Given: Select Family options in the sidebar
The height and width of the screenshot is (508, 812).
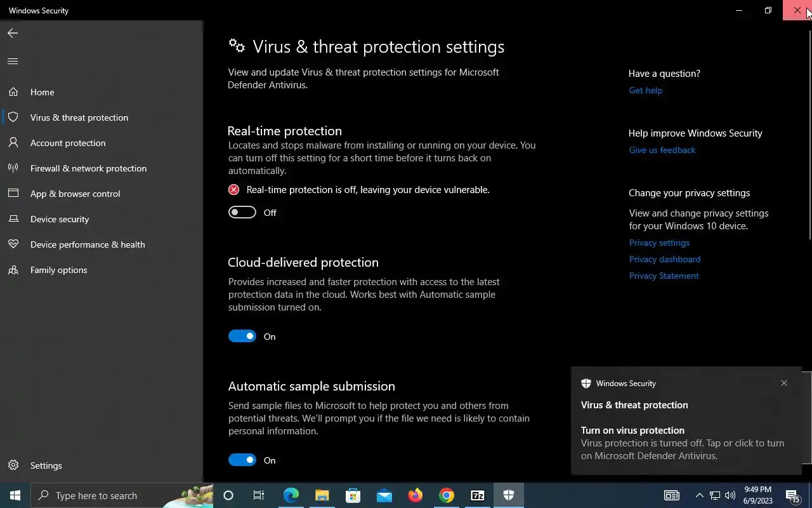Looking at the screenshot, I should 58,270.
